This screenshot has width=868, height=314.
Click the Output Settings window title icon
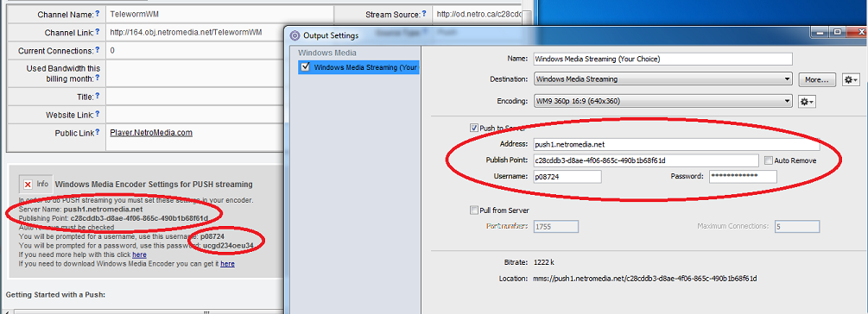tap(295, 35)
